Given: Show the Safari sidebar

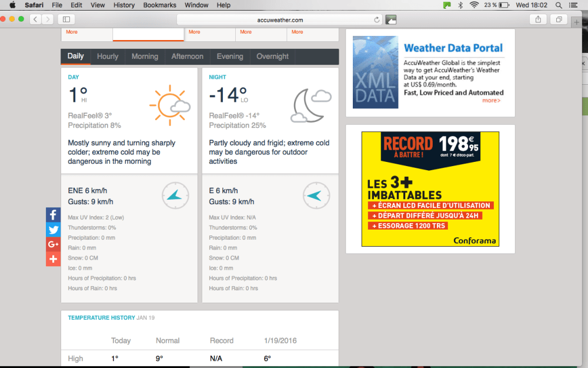Looking at the screenshot, I should (x=66, y=19).
